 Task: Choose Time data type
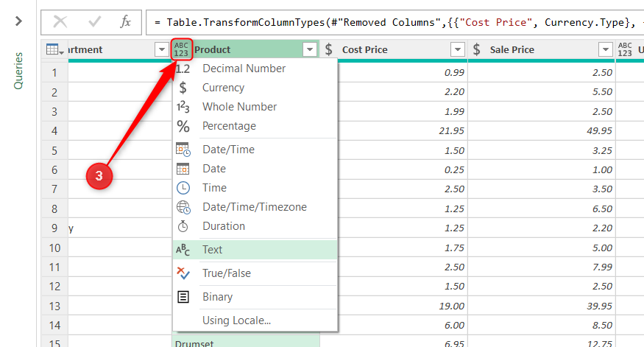(255, 188)
